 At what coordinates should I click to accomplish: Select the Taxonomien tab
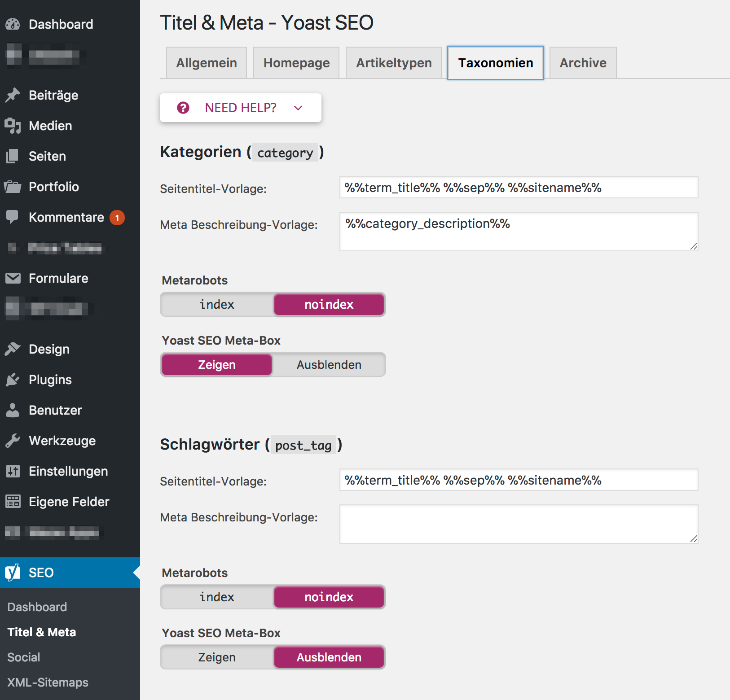click(496, 63)
